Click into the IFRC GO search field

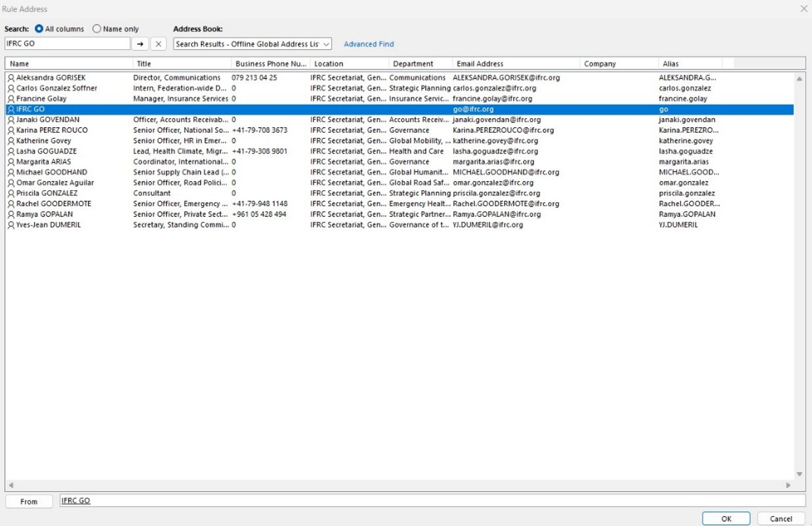[67, 44]
